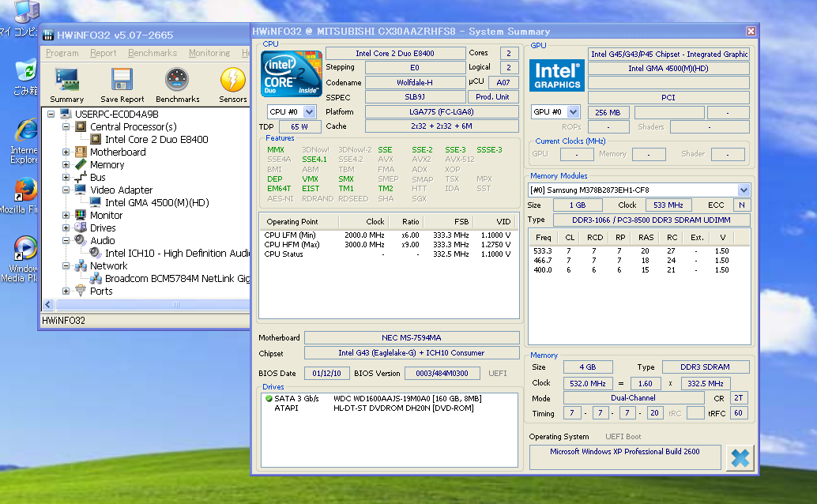
Task: Open the Samsung memory module dropdown
Action: pyautogui.click(x=744, y=190)
